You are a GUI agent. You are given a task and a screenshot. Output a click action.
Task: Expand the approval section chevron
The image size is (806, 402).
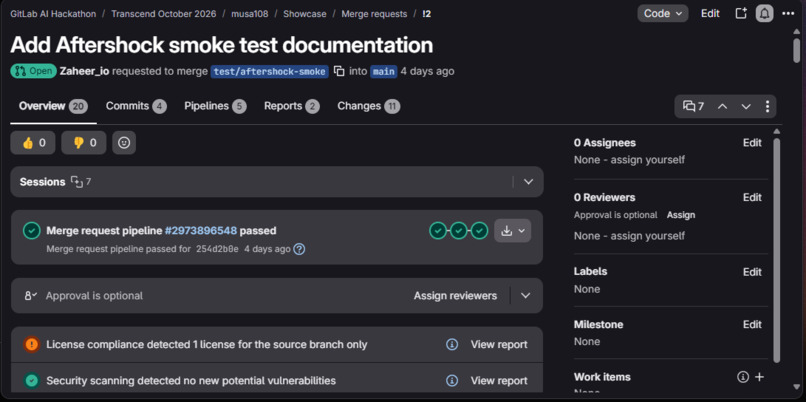(525, 296)
